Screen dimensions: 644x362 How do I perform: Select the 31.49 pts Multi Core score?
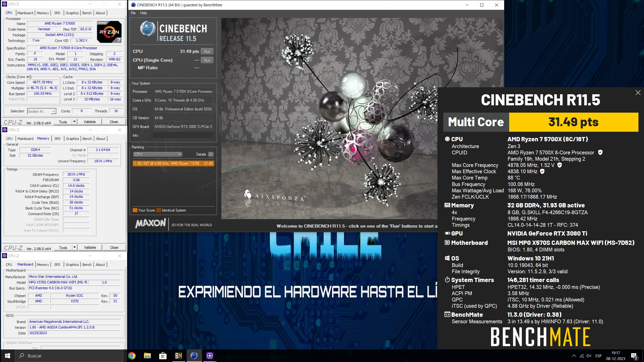click(574, 122)
